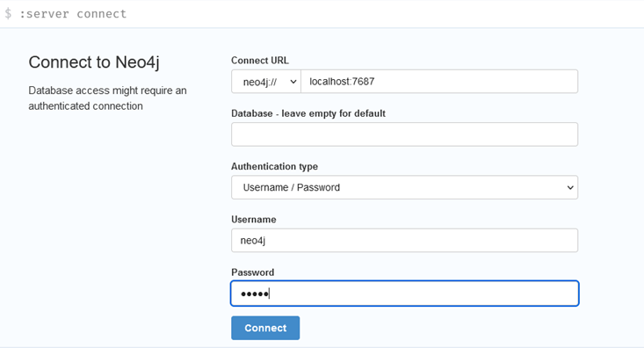
Task: Select the Connect to Neo4j heading
Action: pyautogui.click(x=94, y=62)
